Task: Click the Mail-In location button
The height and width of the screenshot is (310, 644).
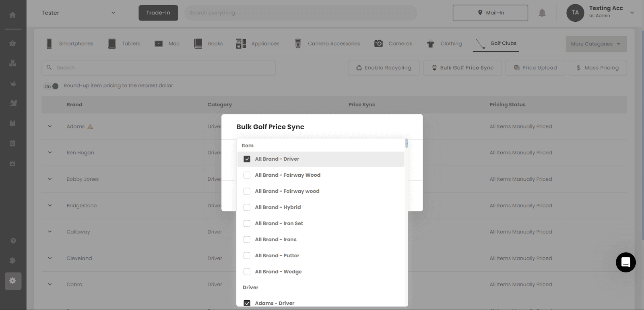Action: (490, 13)
